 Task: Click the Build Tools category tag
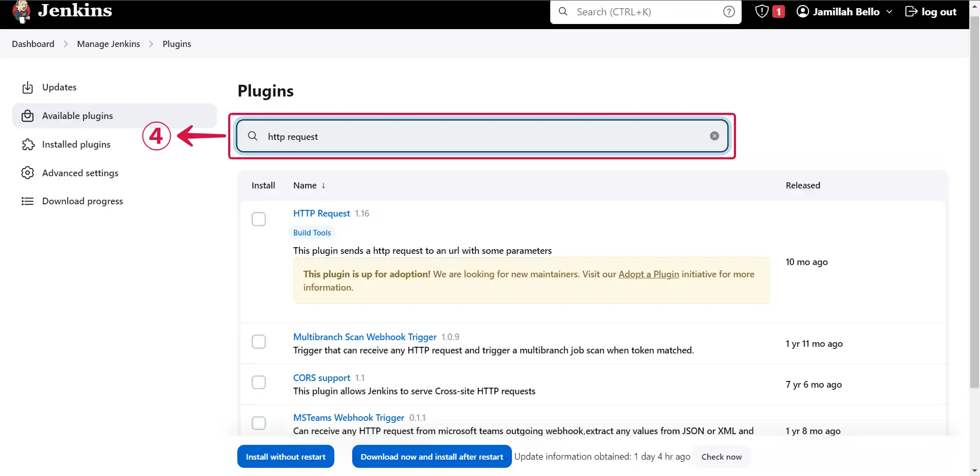[x=312, y=233]
